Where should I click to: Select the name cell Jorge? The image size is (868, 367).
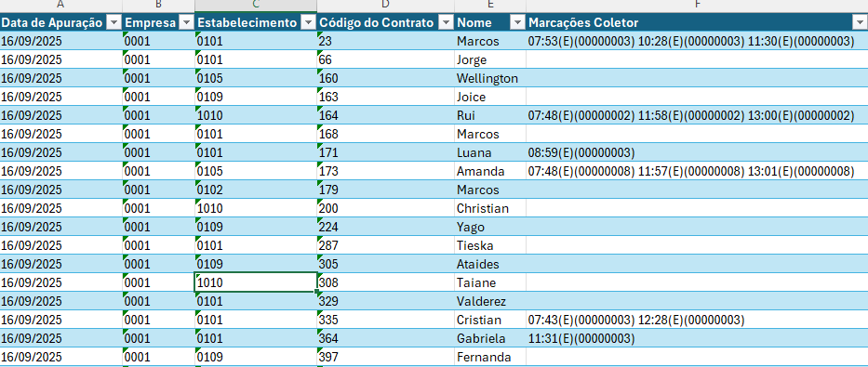click(490, 59)
